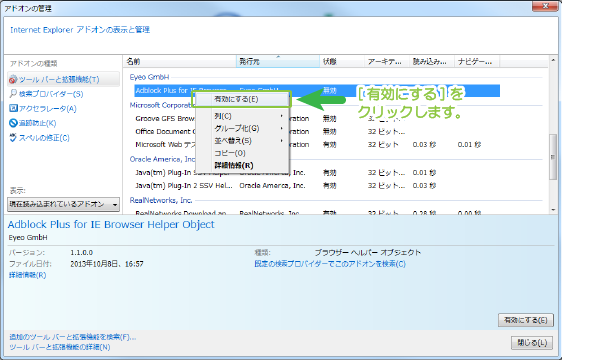Open the 列(C) submenu
The image size is (600, 361).
(x=242, y=116)
